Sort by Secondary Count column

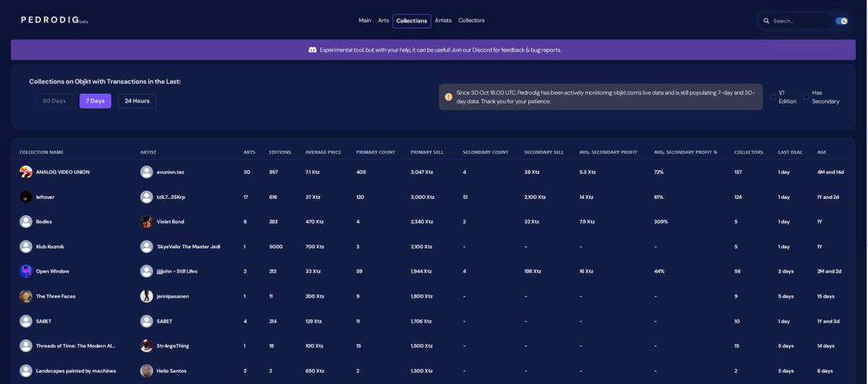pyautogui.click(x=485, y=152)
